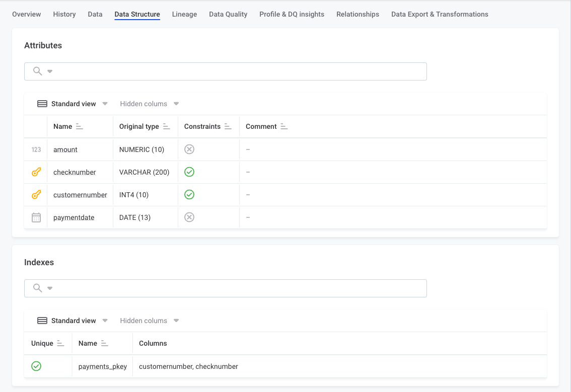
Task: Open the Data tab
Action: [x=95, y=14]
